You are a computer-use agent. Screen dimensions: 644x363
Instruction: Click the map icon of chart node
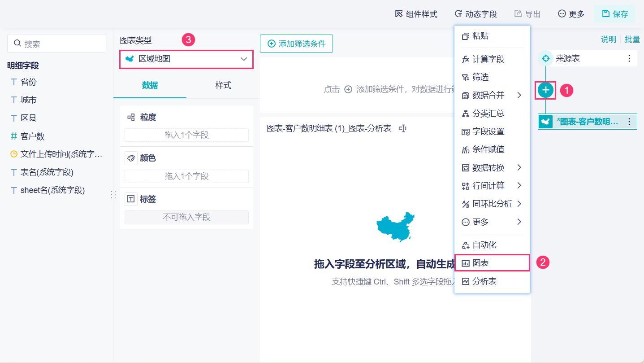point(545,122)
